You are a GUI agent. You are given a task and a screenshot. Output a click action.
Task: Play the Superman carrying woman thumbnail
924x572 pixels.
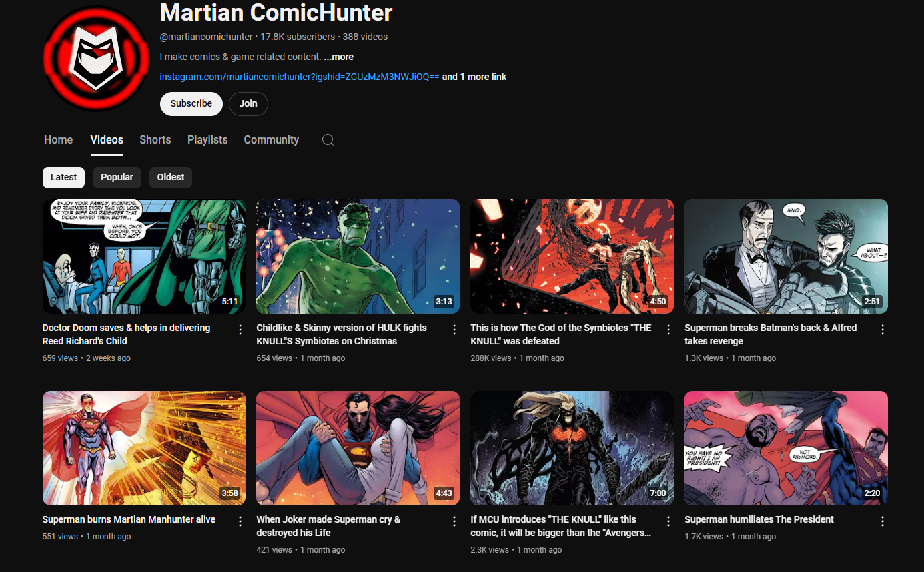358,448
